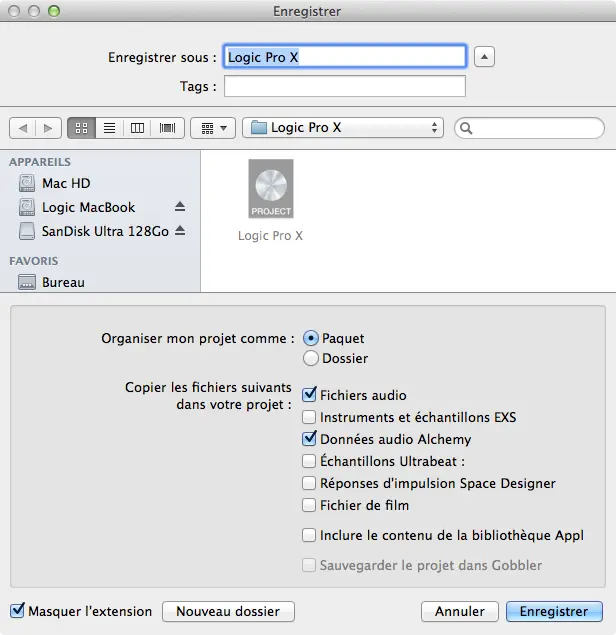The height and width of the screenshot is (635, 616).
Task: Switch to Cover Flow view
Action: click(166, 128)
